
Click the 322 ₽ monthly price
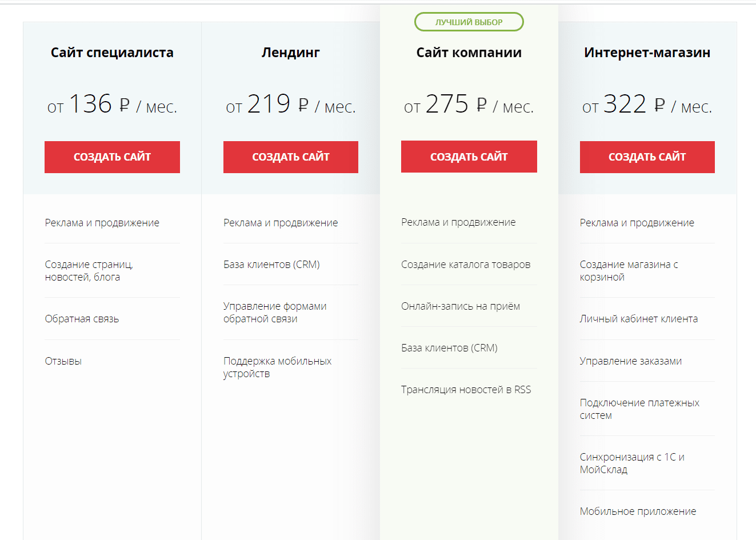(647, 104)
